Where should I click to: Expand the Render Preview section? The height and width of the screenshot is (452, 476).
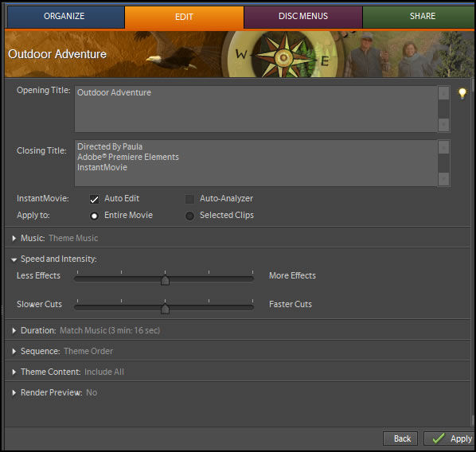pyautogui.click(x=14, y=392)
